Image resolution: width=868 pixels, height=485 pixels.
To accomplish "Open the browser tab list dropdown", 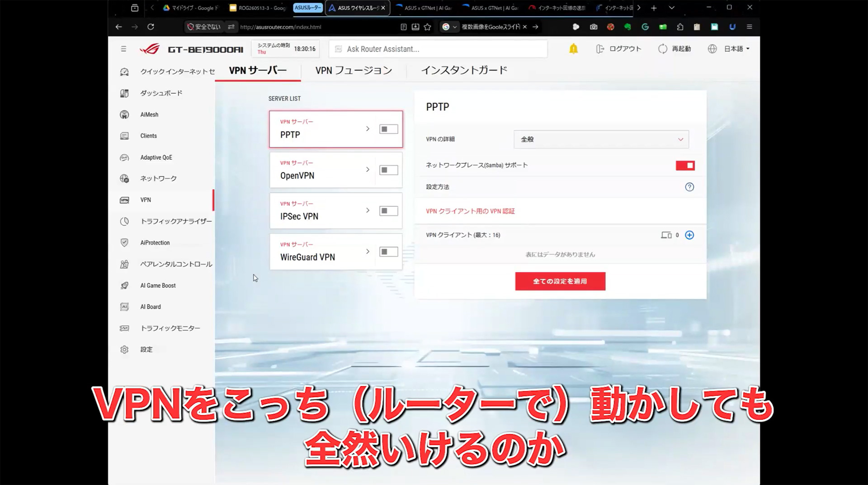I will click(x=672, y=8).
